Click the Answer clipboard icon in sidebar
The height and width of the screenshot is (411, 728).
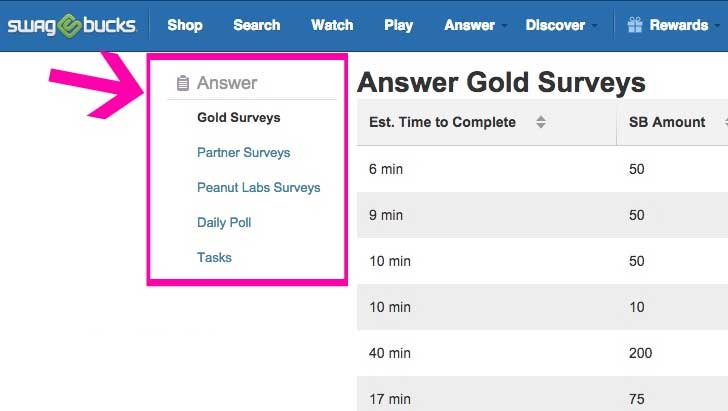[x=183, y=83]
